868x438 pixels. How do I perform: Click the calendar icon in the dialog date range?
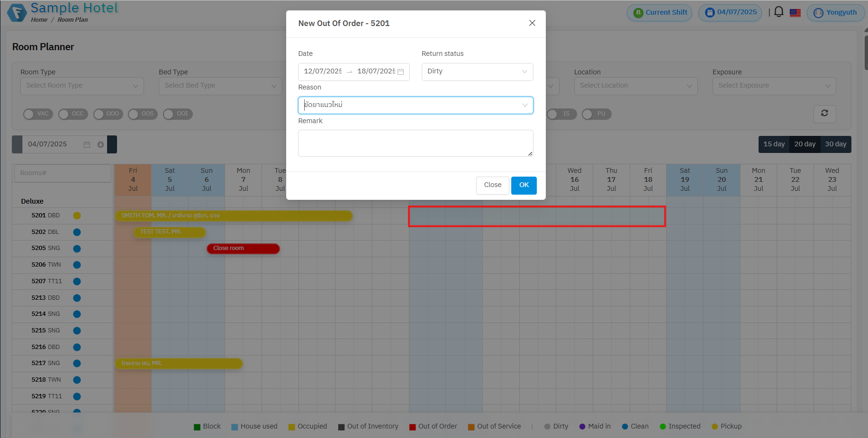tap(400, 72)
